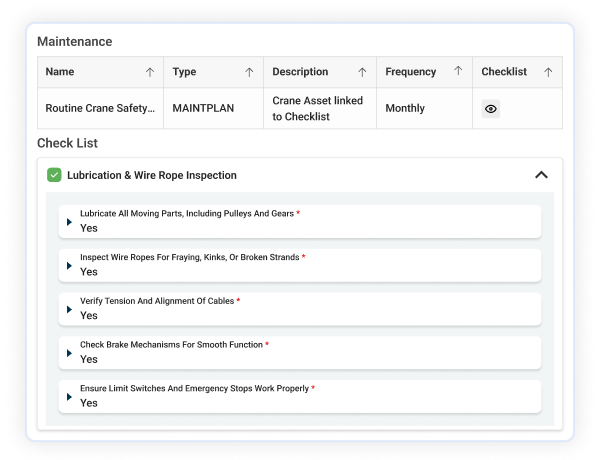Click the Lubrication & Wire Rope Inspection title
This screenshot has width=600, height=460.
pyautogui.click(x=152, y=175)
